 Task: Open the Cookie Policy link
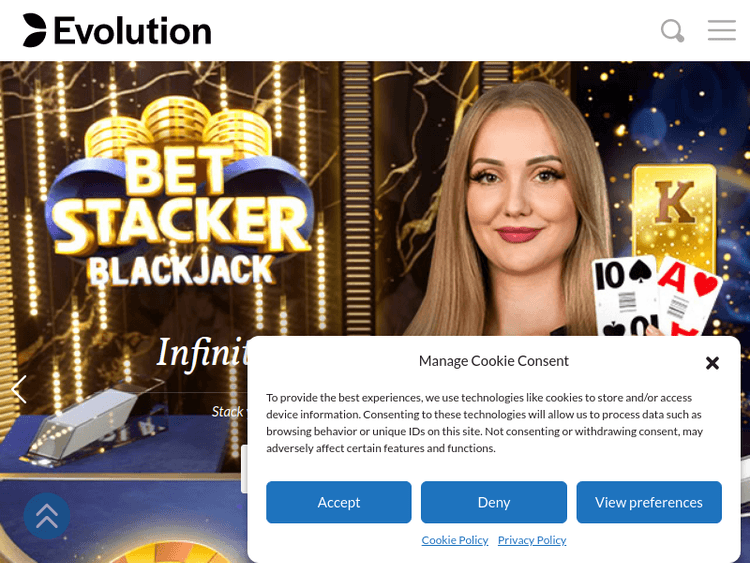tap(455, 540)
